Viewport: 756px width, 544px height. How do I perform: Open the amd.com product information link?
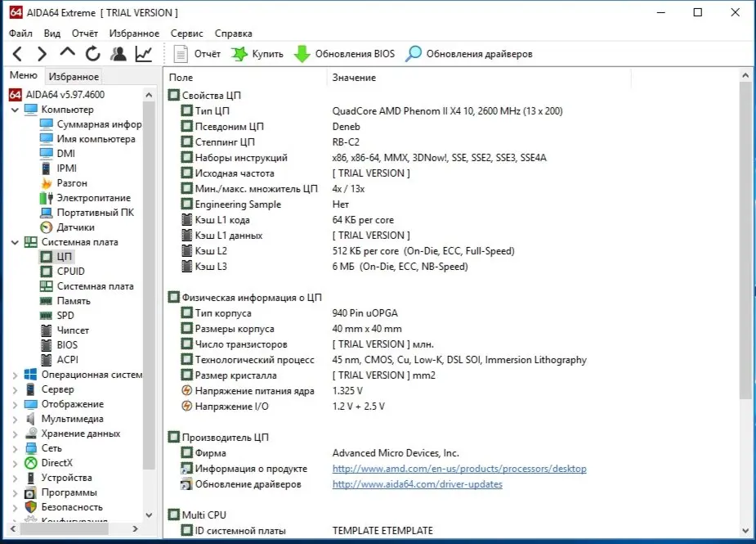point(459,469)
